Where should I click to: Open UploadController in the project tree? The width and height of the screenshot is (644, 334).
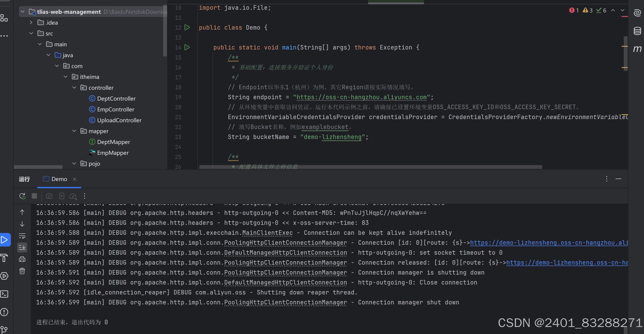tap(119, 120)
